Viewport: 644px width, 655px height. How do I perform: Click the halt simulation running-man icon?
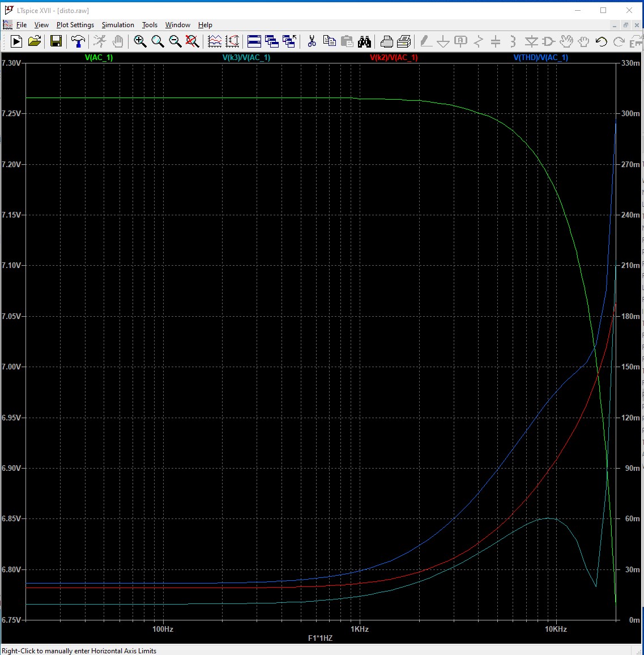[x=99, y=41]
